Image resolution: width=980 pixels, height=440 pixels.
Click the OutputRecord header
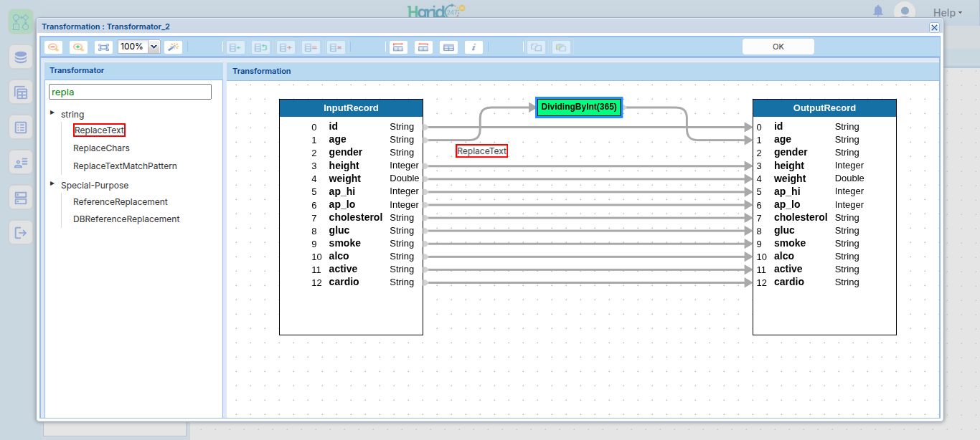coord(824,108)
